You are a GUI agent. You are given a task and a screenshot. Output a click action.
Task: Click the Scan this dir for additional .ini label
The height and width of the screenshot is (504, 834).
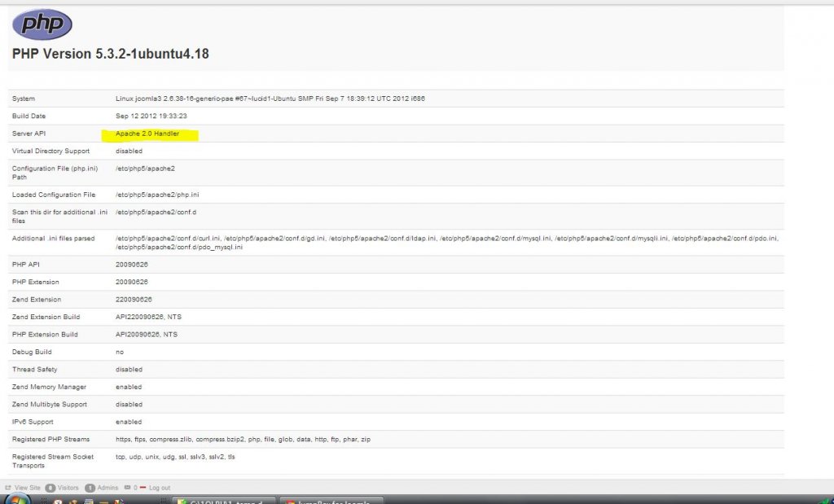point(59,217)
